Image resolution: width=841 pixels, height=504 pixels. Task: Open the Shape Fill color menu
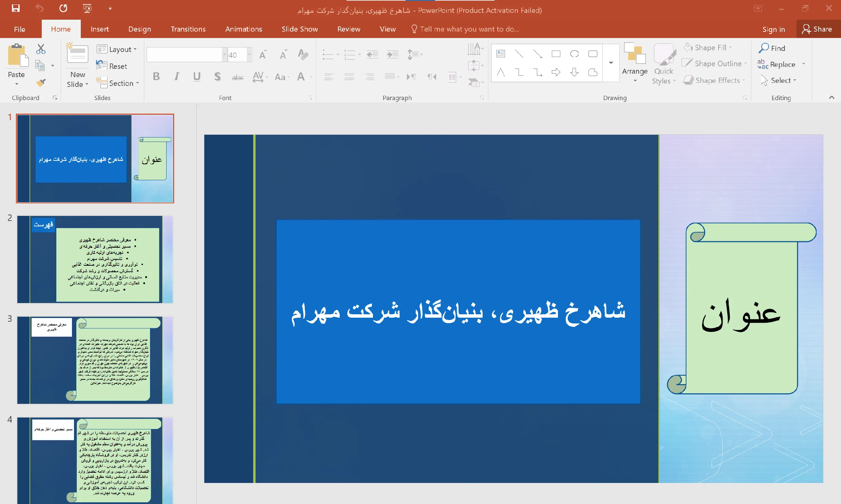pyautogui.click(x=708, y=48)
